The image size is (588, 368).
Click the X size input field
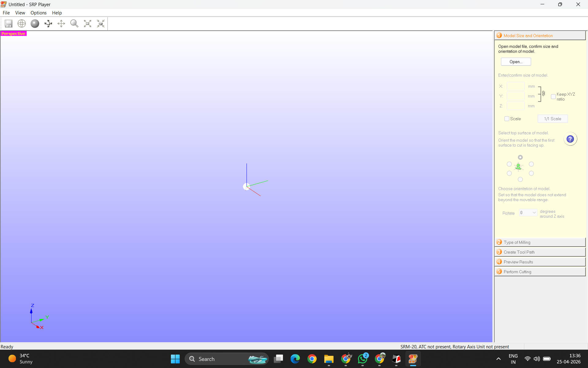pyautogui.click(x=516, y=86)
